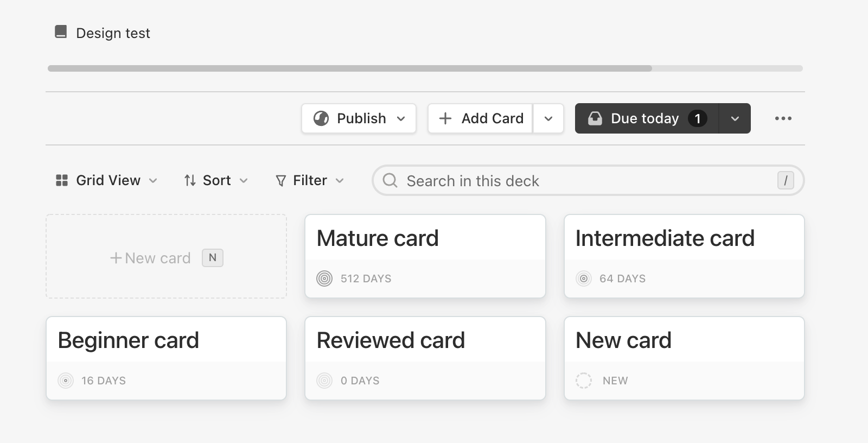This screenshot has height=443, width=868.
Task: Open the Intermediate card
Action: 684,256
